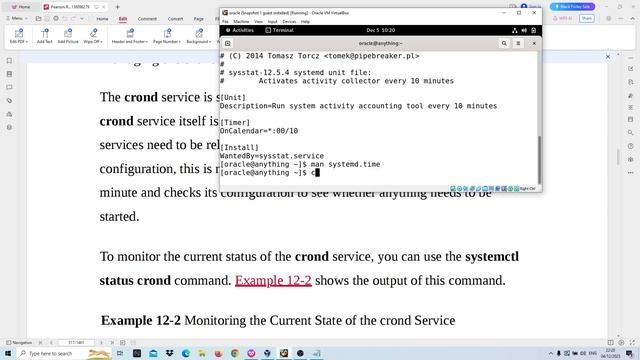Open Dropbox from the taskbar
The height and width of the screenshot is (360, 640).
click(x=169, y=353)
